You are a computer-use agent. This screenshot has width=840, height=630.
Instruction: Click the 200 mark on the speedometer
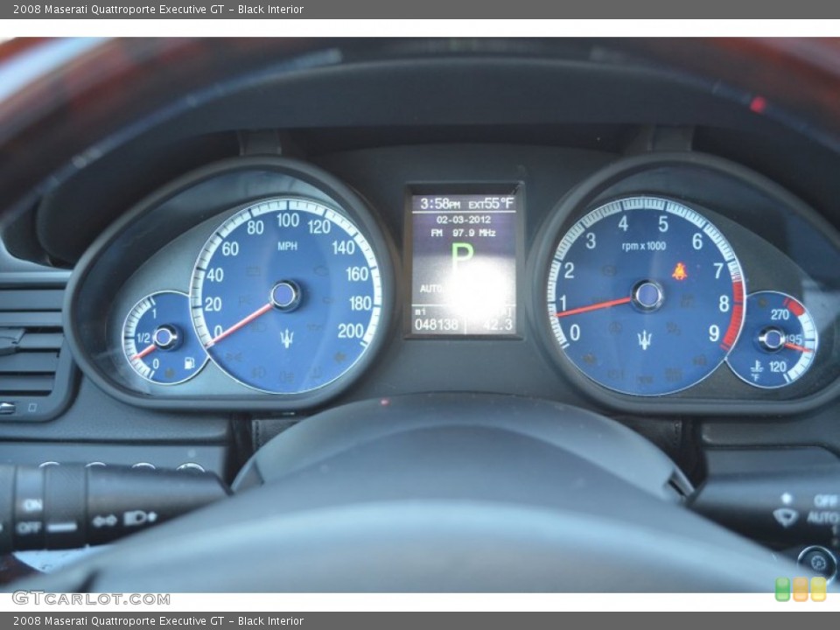350,331
